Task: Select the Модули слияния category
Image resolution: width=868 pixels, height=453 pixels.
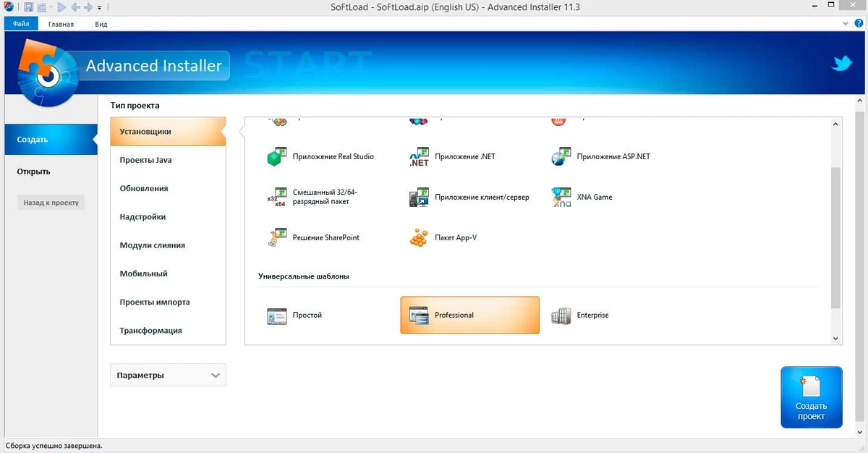Action: point(168,245)
